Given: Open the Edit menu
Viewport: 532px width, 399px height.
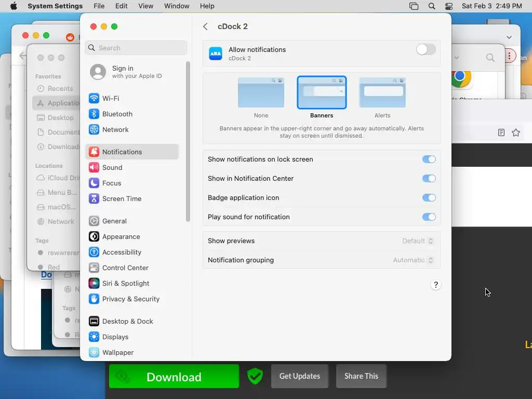Looking at the screenshot, I should pyautogui.click(x=121, y=6).
